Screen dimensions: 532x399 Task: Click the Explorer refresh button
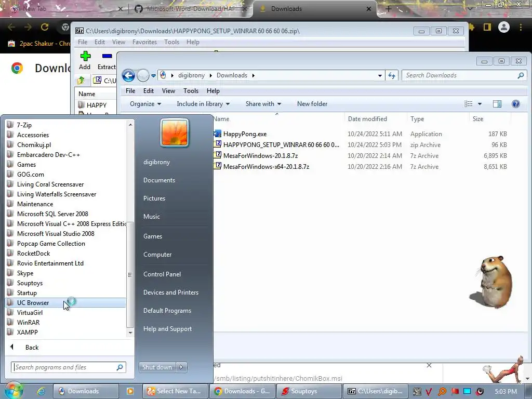click(392, 76)
